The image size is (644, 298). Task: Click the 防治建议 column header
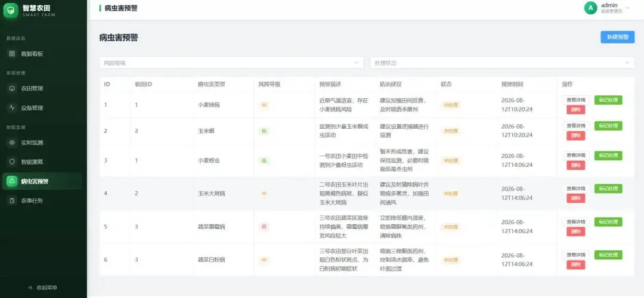391,84
